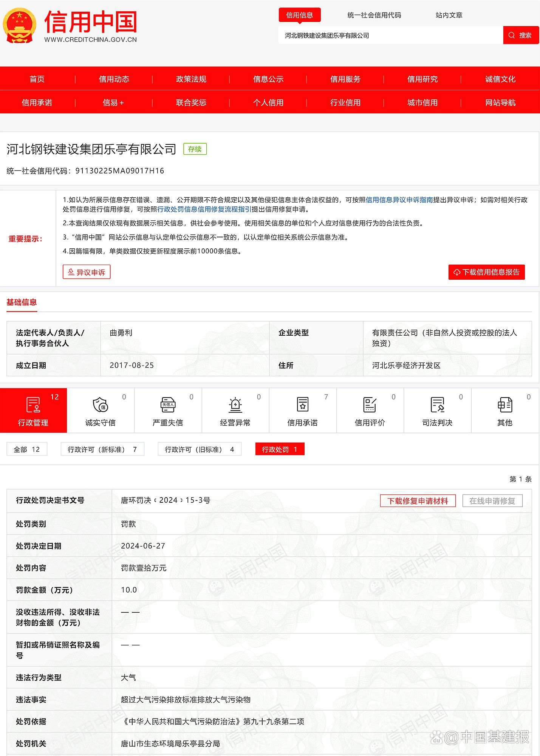Open the 信息公示 menu item

tap(268, 79)
